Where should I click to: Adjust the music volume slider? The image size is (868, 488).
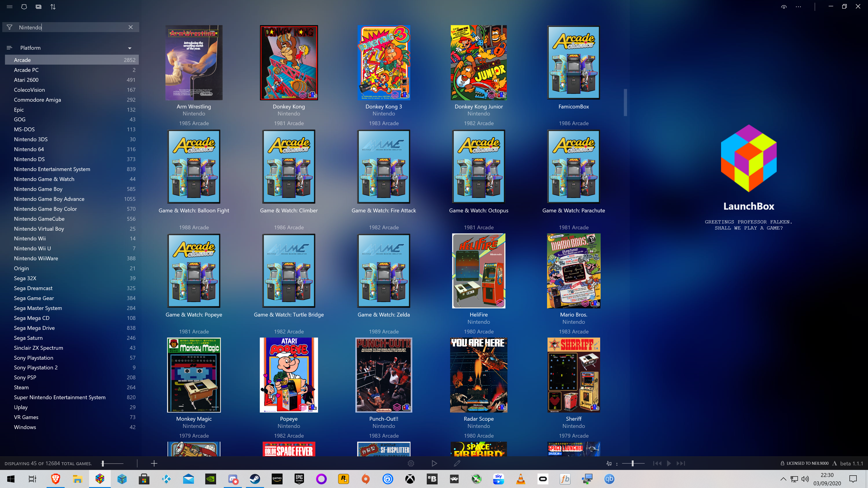[633, 464]
